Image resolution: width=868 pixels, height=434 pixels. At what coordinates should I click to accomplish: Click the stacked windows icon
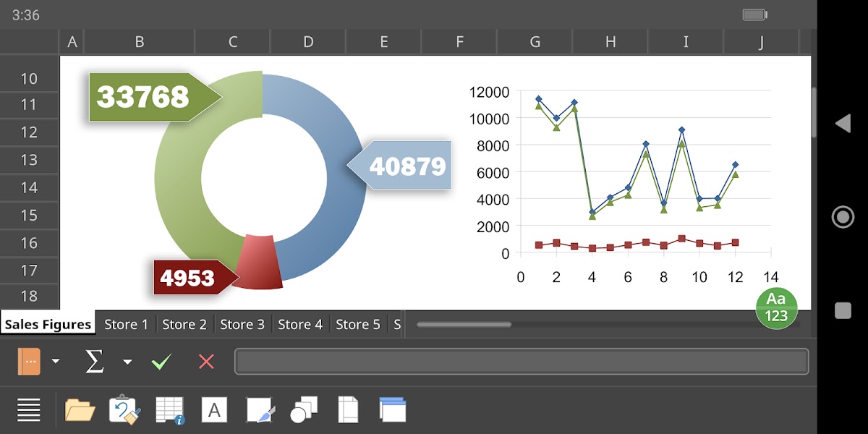click(x=393, y=409)
